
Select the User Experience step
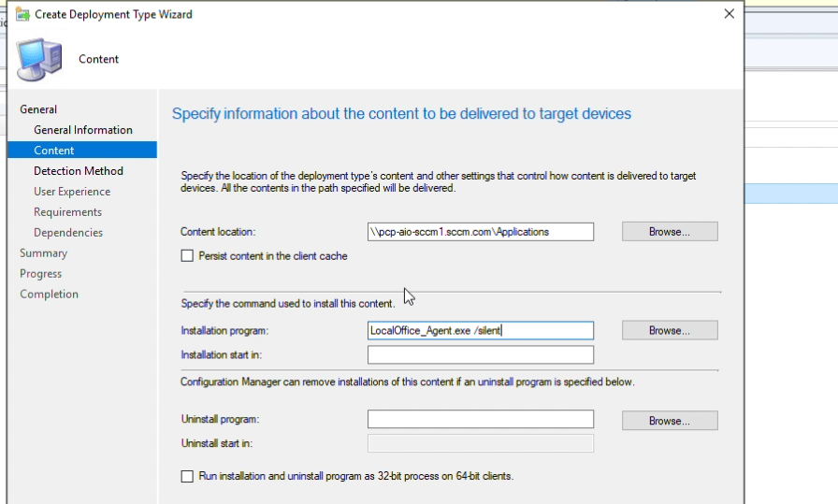coord(72,192)
